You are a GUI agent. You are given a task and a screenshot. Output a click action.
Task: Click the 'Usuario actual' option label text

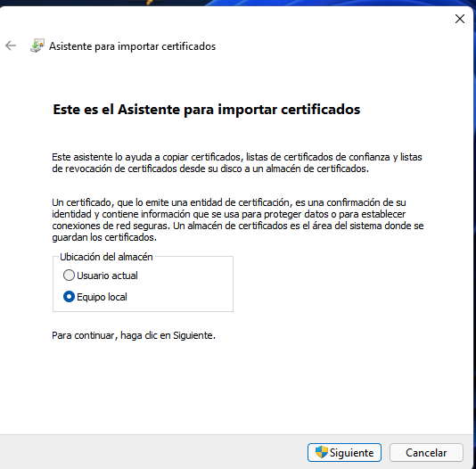pyautogui.click(x=107, y=276)
